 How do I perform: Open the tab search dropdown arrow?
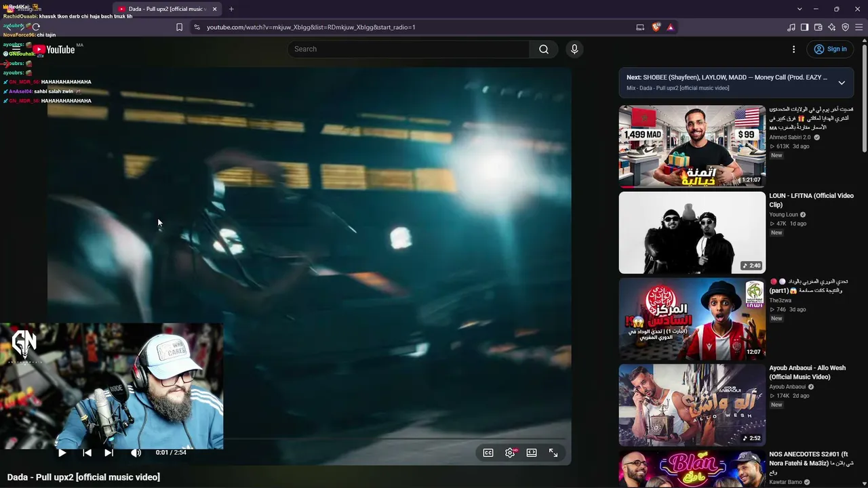800,9
